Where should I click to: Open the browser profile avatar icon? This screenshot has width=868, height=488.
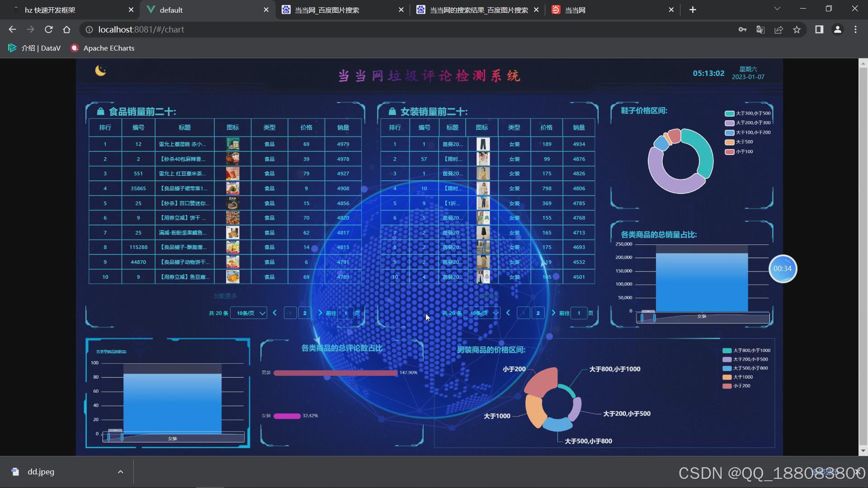click(837, 30)
